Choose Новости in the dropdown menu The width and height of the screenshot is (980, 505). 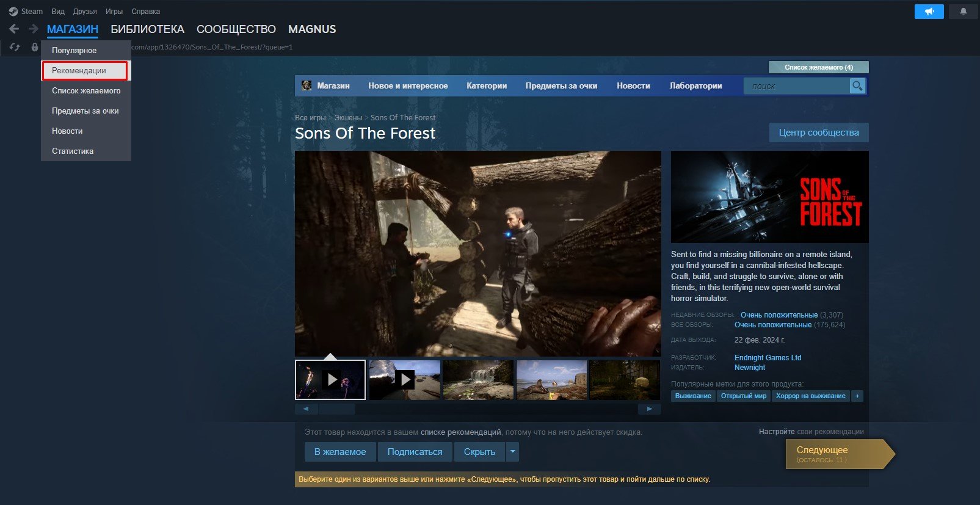(x=86, y=131)
